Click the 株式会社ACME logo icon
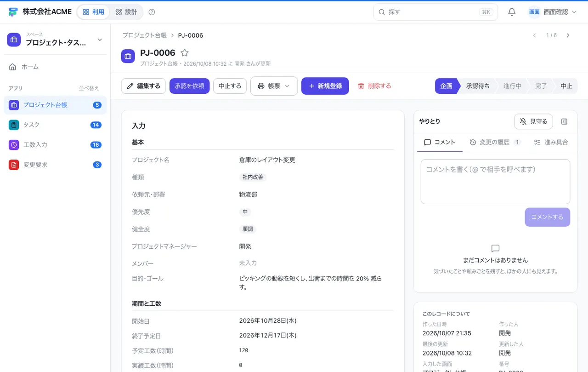588x372 pixels. tap(13, 12)
